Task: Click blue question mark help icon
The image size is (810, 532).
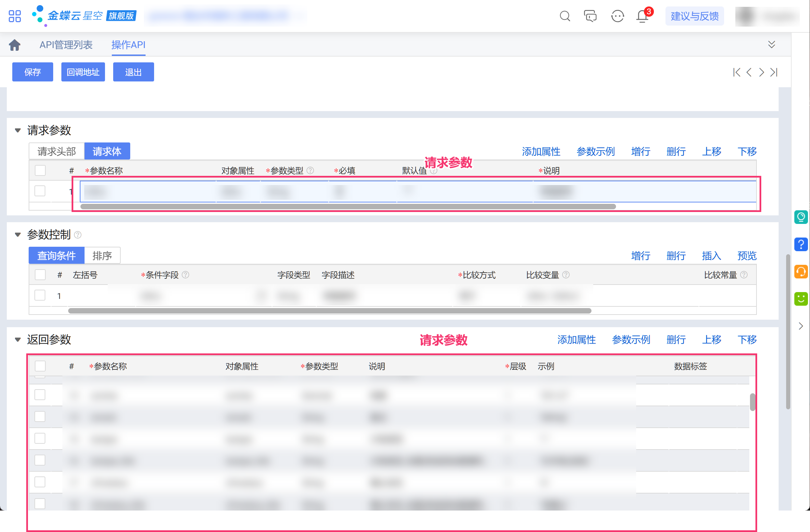Action: (801, 244)
